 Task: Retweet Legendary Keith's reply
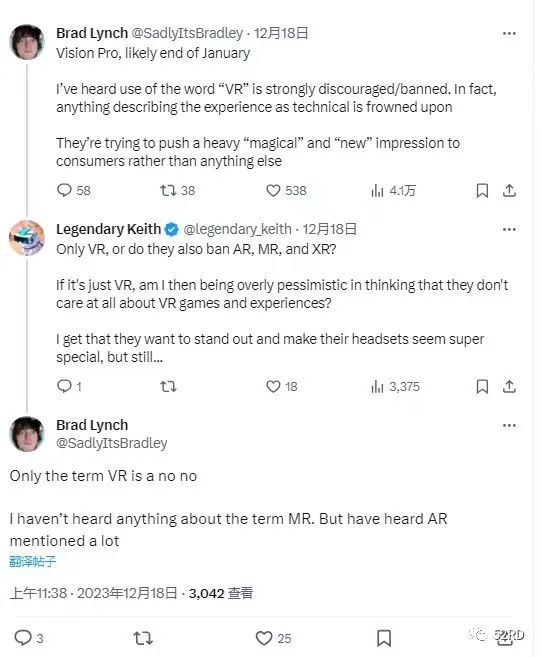click(x=168, y=386)
